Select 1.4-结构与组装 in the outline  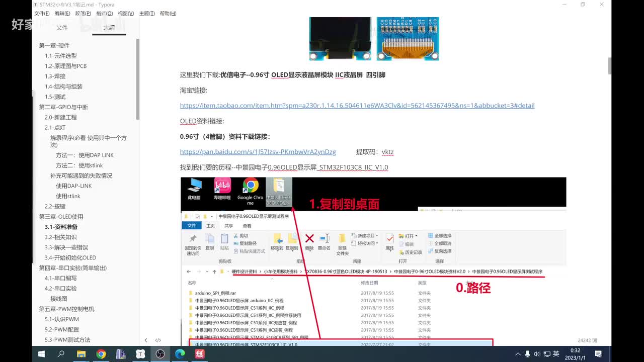[x=63, y=86]
